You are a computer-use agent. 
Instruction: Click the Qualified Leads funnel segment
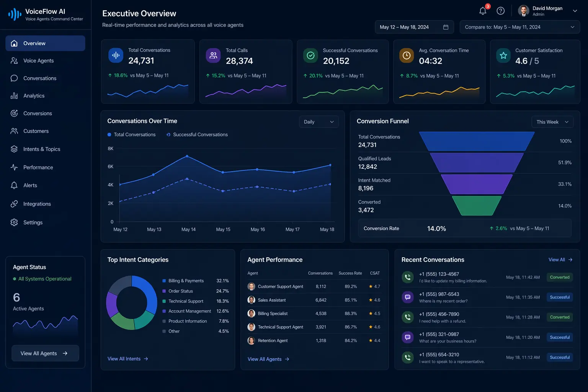click(x=477, y=163)
